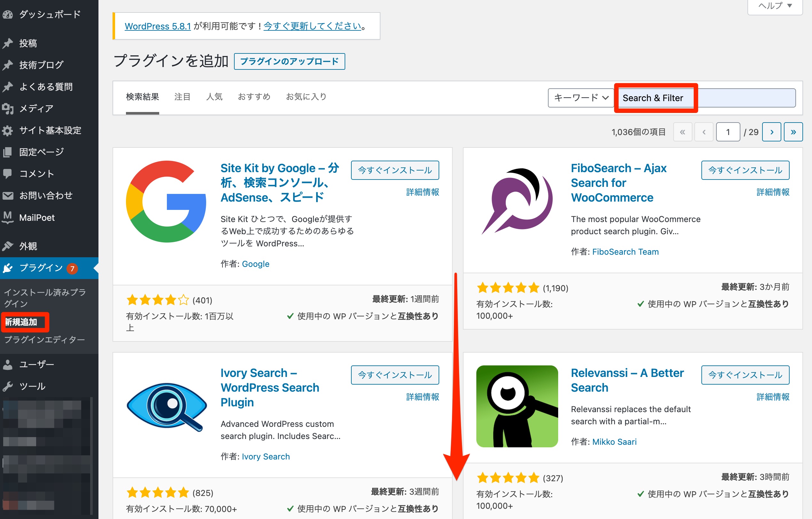Click the FiboSearch star rating

508,288
